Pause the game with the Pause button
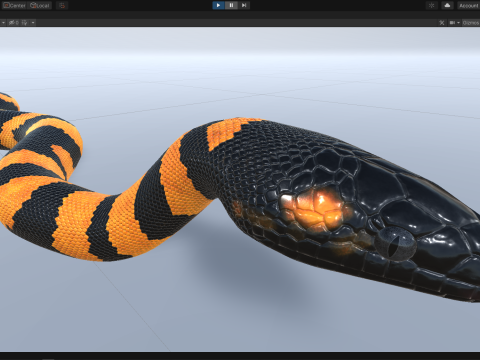The width and height of the screenshot is (480, 360). (231, 5)
